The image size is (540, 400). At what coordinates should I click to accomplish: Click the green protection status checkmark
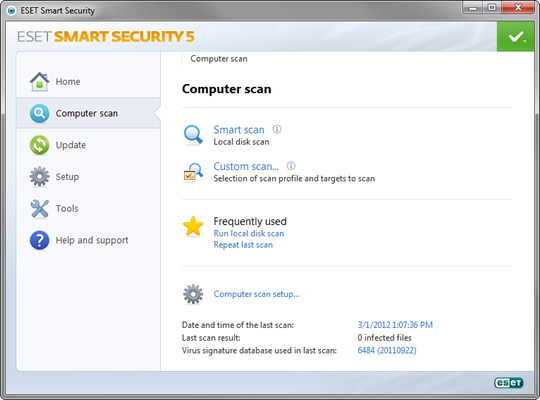[516, 37]
